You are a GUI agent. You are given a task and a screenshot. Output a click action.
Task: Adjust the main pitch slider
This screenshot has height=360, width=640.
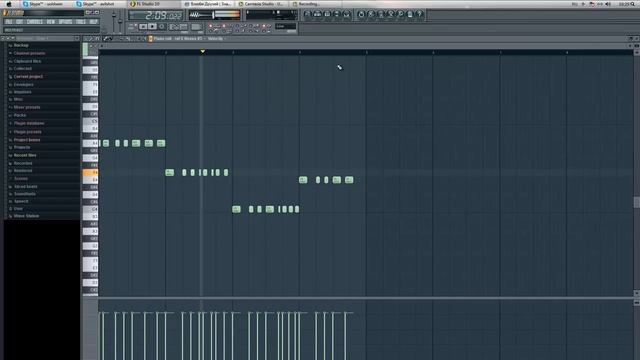coord(120,21)
